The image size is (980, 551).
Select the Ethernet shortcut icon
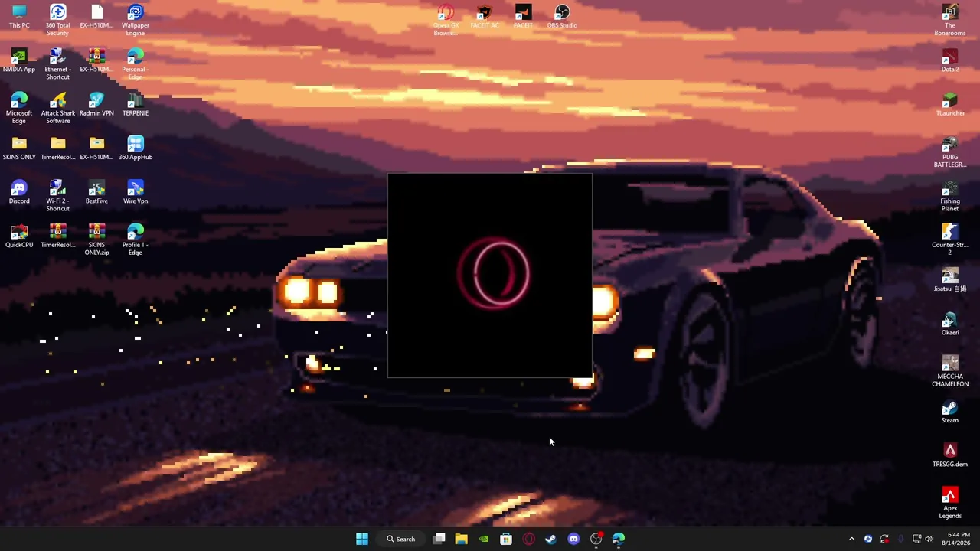(57, 64)
